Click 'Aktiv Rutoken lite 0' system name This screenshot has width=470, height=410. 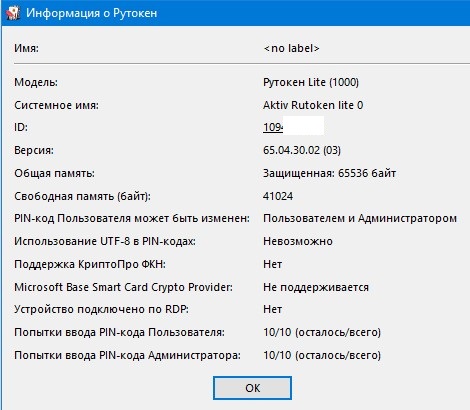(x=313, y=105)
